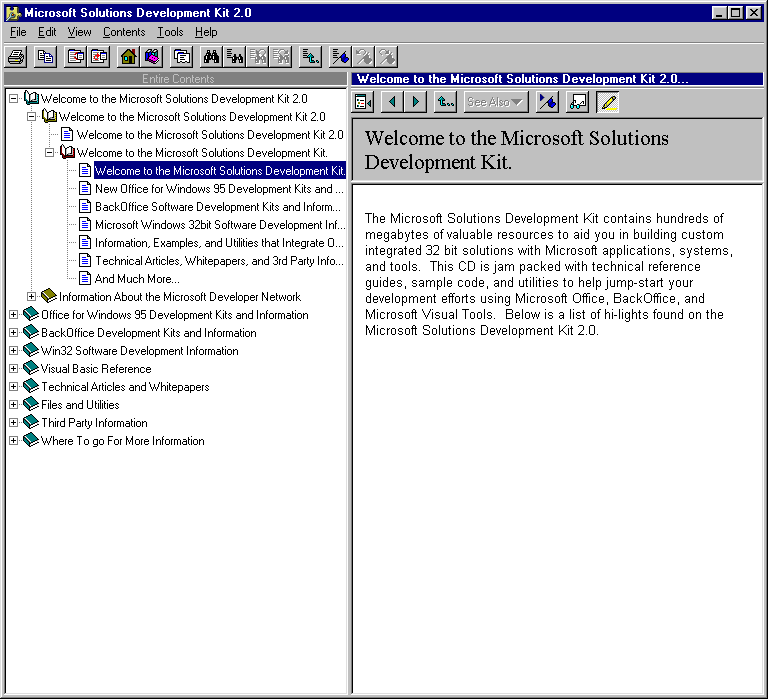This screenshot has width=768, height=699.
Task: Click the Home toolbar icon
Action: tap(128, 57)
